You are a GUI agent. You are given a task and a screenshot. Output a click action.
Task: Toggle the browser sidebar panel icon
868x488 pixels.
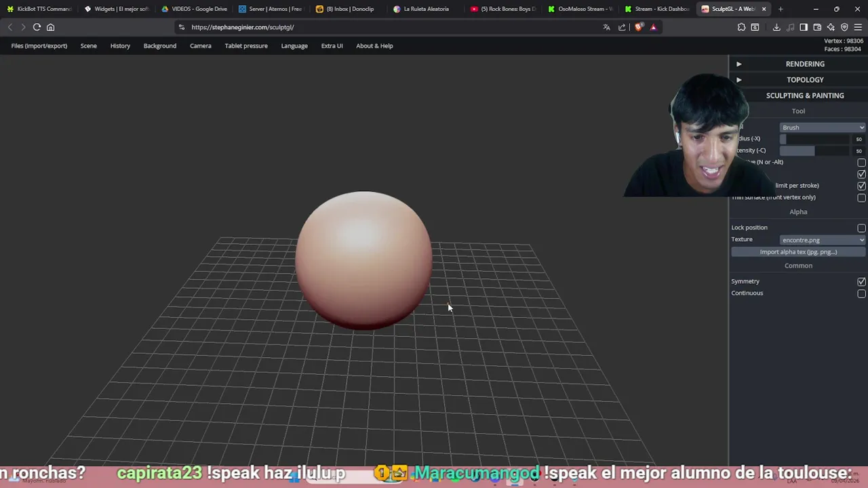point(804,27)
